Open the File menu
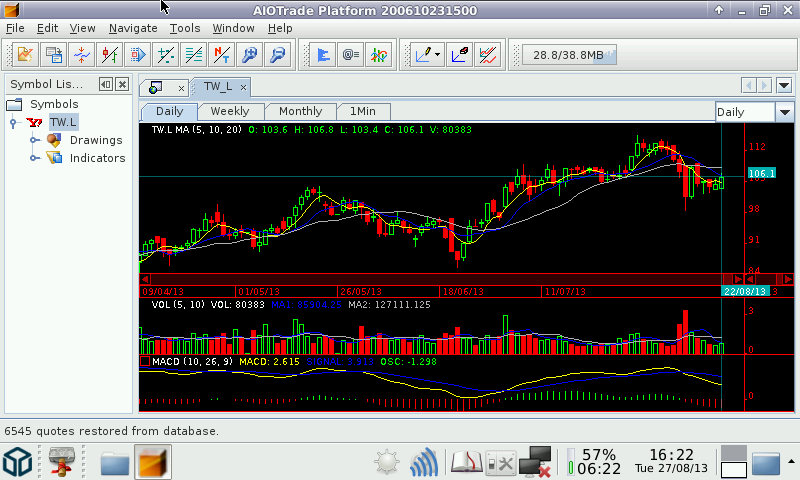 pos(15,28)
